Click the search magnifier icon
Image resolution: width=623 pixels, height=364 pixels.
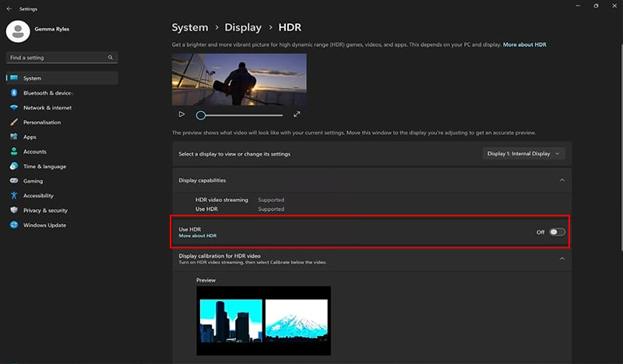111,58
